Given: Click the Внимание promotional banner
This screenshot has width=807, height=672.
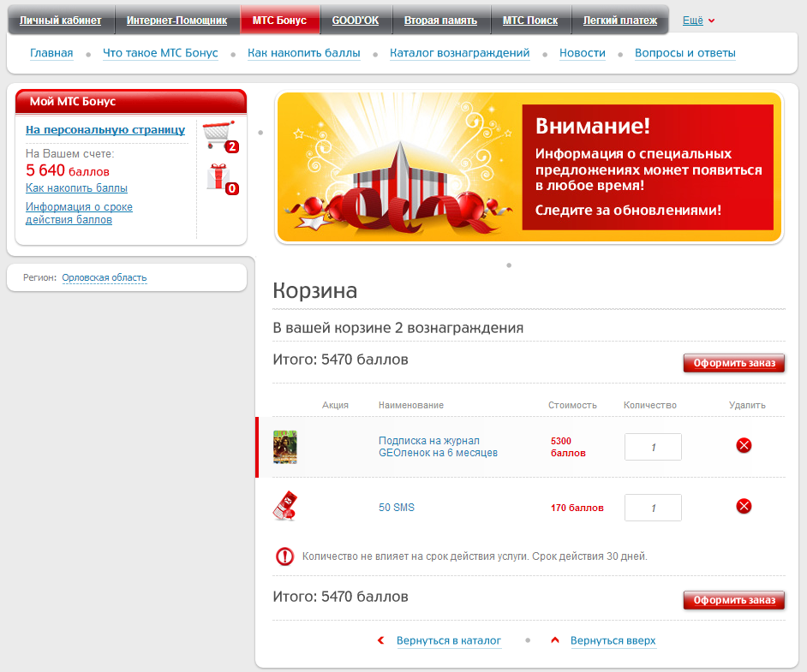Looking at the screenshot, I should point(529,168).
